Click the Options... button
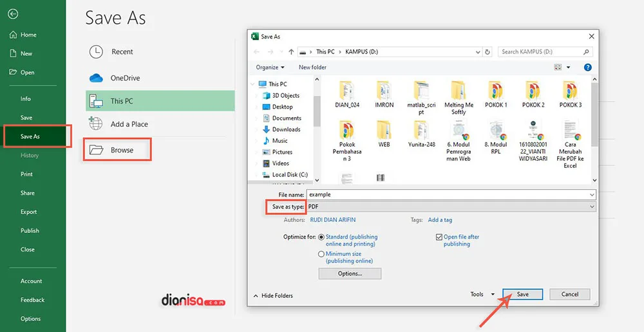The height and width of the screenshot is (332, 644). (x=350, y=273)
